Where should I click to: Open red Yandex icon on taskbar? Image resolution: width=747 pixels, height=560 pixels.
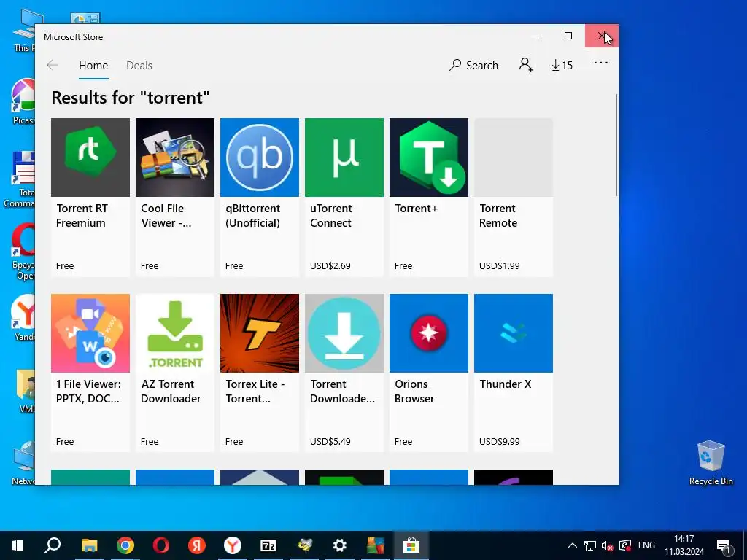coord(197,545)
